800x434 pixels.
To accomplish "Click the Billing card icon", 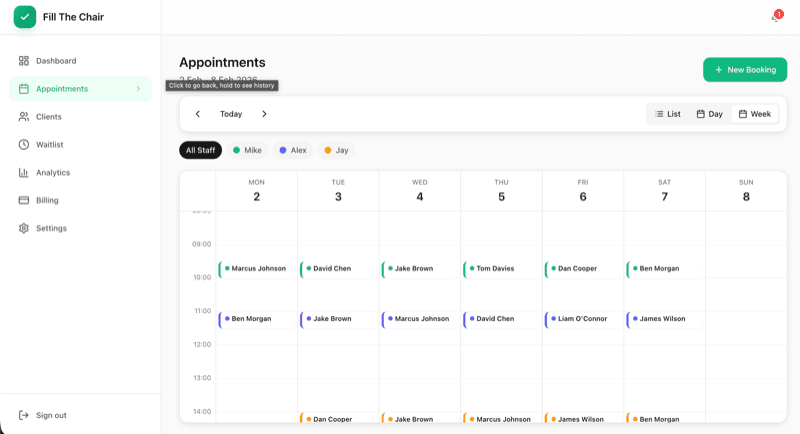I will pos(24,200).
